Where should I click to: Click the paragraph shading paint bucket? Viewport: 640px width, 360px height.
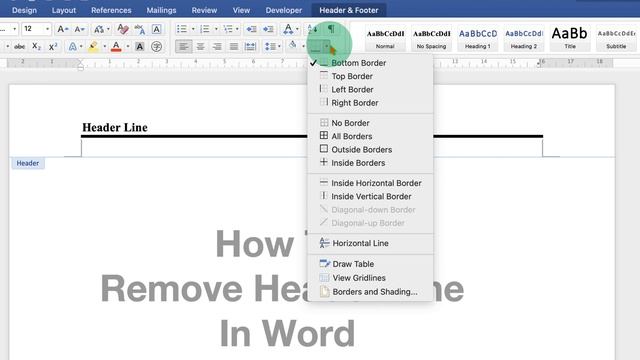click(x=293, y=46)
